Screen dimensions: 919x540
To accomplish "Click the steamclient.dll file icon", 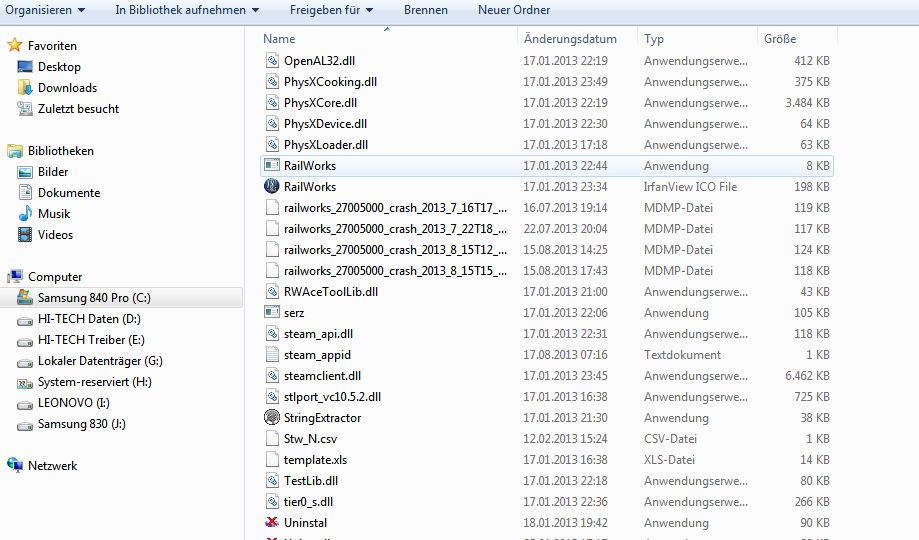I will click(271, 375).
